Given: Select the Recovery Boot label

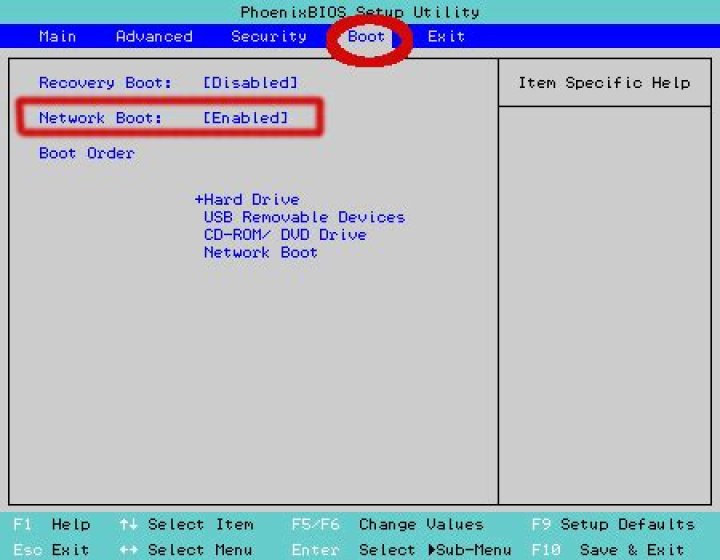Looking at the screenshot, I should point(105,83).
